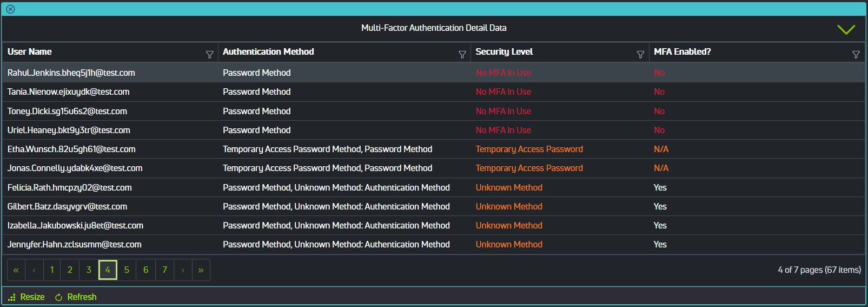Open the User Name column filter
The width and height of the screenshot is (868, 307).
click(x=210, y=55)
